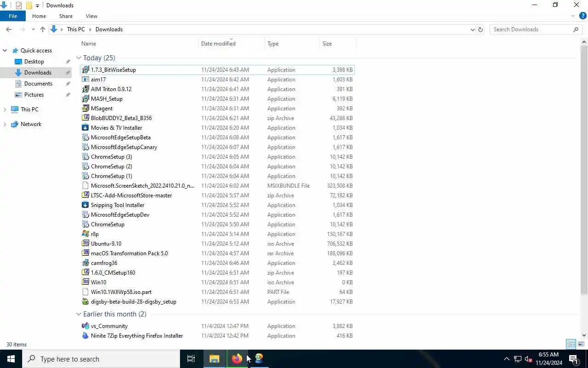
Task: Click the BlobBUDDY2_Beta3_B356 zip icon
Action: point(85,118)
